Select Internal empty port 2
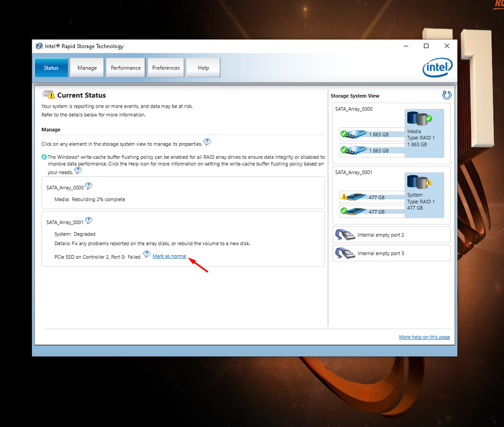The width and height of the screenshot is (504, 427). point(391,235)
